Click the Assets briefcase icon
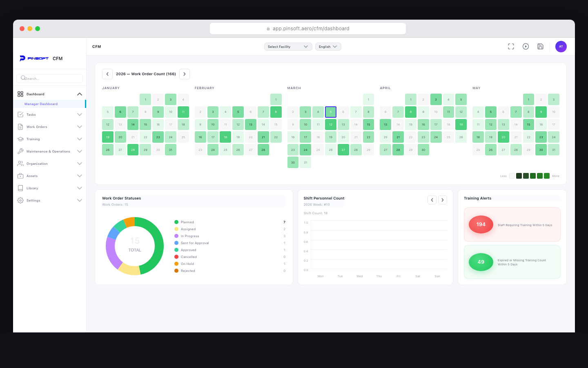Viewport: 588px width, 368px height. [x=20, y=176]
